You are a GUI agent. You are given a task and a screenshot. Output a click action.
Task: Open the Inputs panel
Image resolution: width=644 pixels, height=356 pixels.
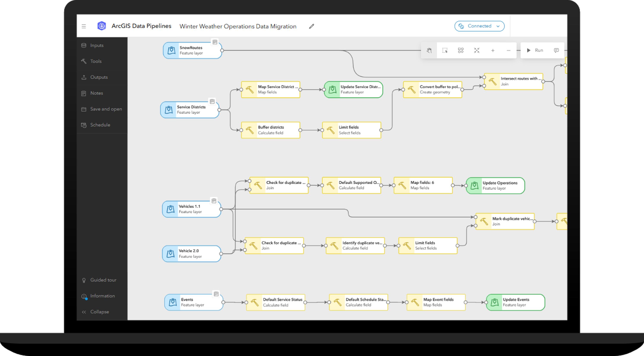[x=97, y=46]
